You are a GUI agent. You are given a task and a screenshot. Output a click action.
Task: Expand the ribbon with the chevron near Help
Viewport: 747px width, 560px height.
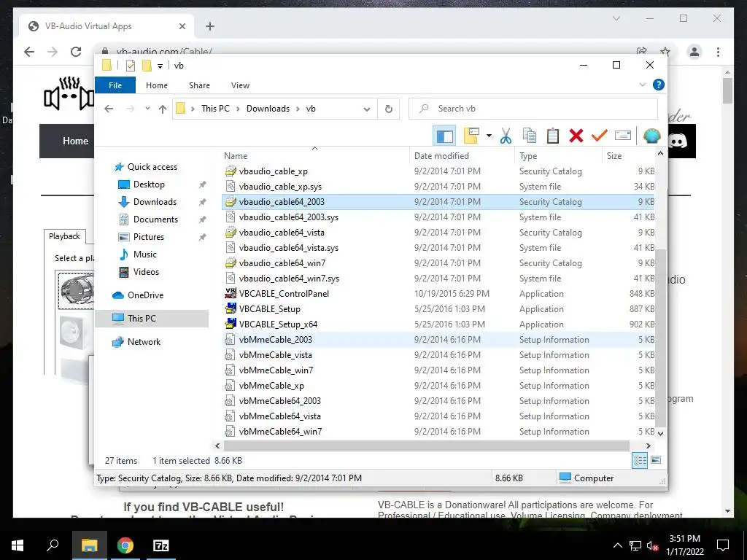coord(642,85)
